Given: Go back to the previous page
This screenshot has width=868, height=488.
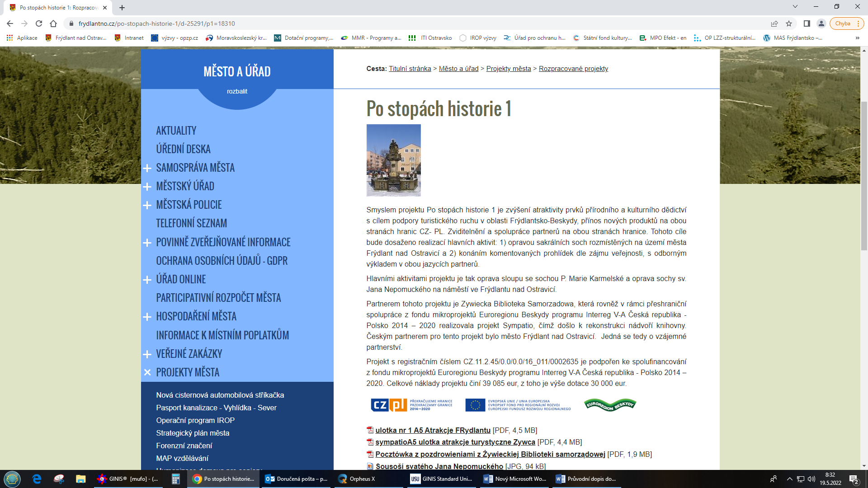Looking at the screenshot, I should click(10, 23).
